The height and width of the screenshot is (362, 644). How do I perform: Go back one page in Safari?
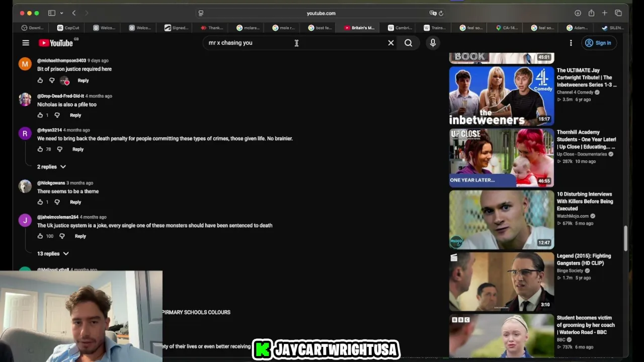[74, 13]
